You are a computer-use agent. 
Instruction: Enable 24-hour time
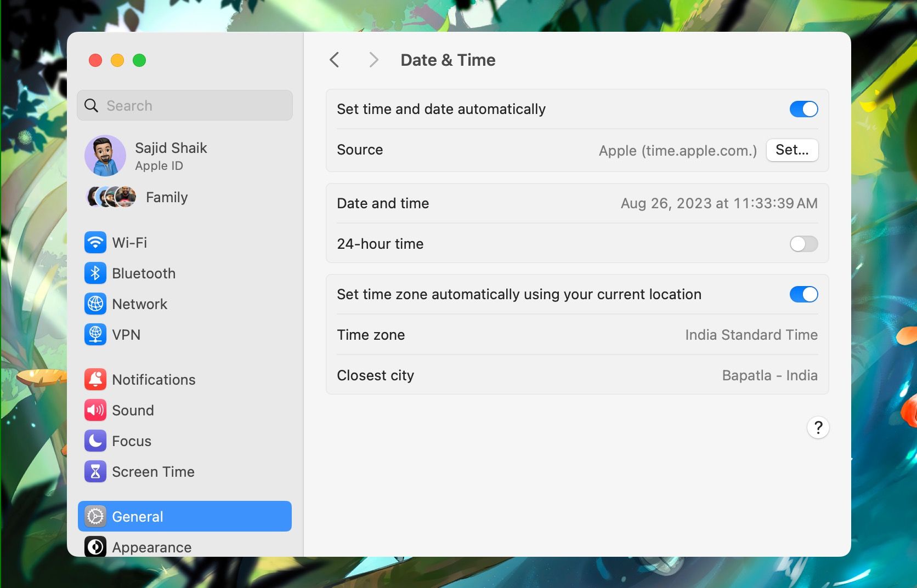[803, 244]
